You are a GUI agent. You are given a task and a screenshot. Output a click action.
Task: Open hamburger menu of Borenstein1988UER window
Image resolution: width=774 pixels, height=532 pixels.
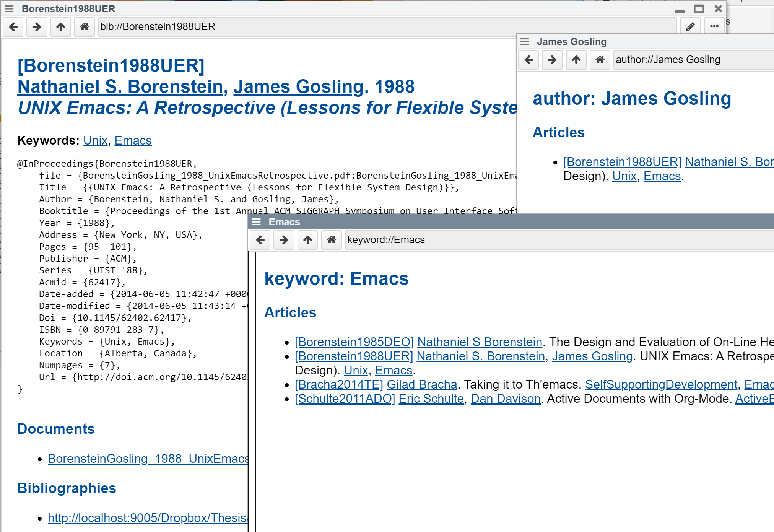(9, 8)
